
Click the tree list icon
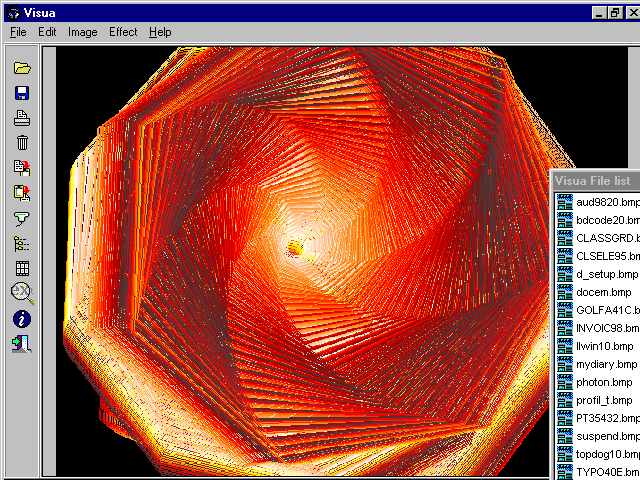tap(22, 243)
